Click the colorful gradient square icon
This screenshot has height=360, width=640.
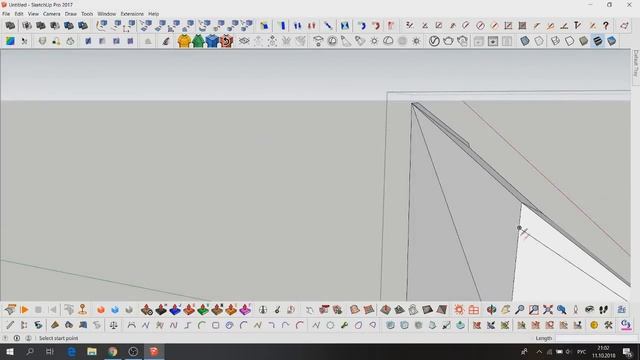10,41
